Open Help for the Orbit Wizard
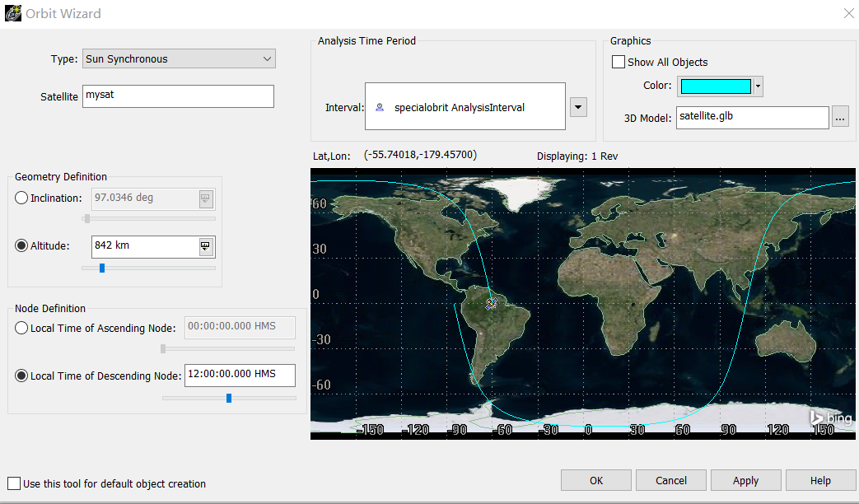Screen dimensions: 859x504 pyautogui.click(x=820, y=480)
